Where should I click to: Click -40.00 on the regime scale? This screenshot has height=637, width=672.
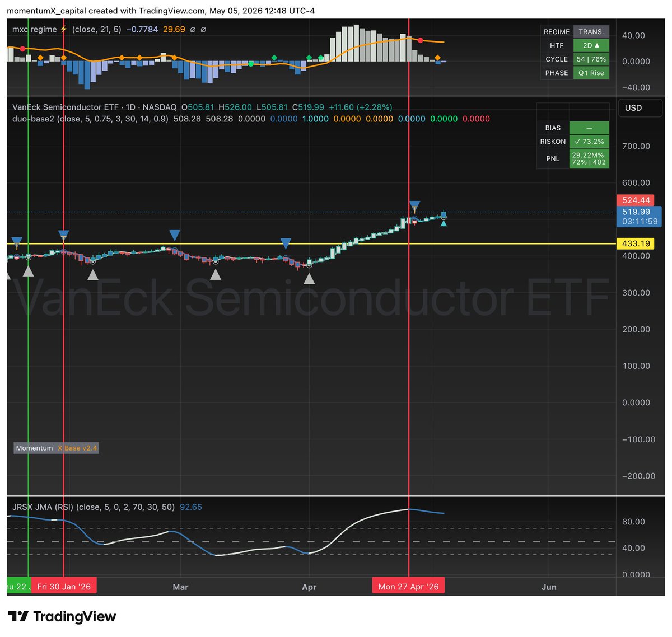coord(636,87)
